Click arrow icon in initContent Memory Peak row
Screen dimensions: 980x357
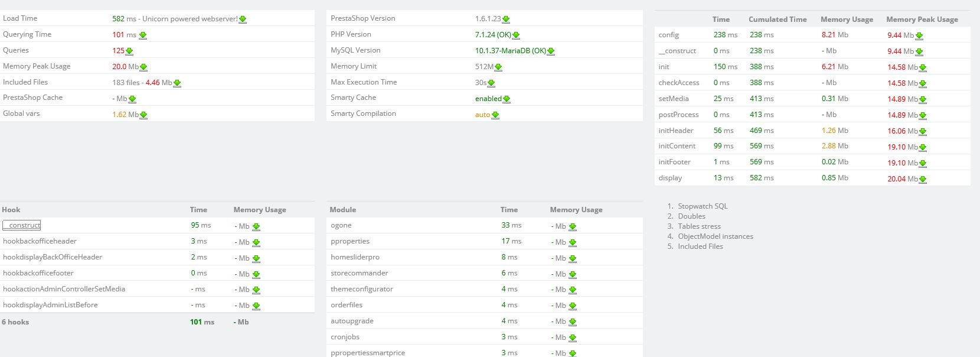pyautogui.click(x=922, y=147)
